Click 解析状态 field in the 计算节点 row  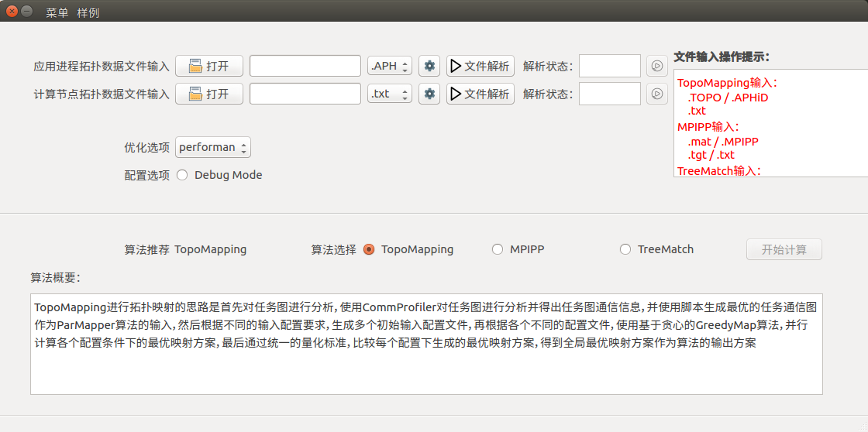click(x=609, y=94)
